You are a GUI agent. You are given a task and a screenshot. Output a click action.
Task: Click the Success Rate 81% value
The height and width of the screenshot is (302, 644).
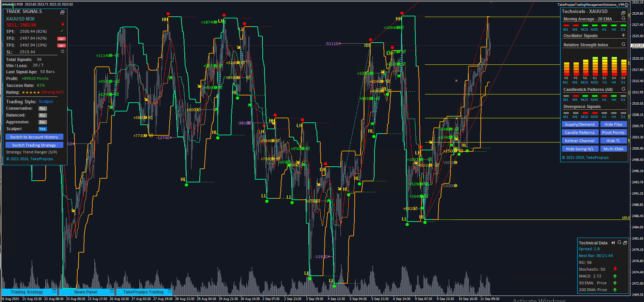tap(41, 86)
